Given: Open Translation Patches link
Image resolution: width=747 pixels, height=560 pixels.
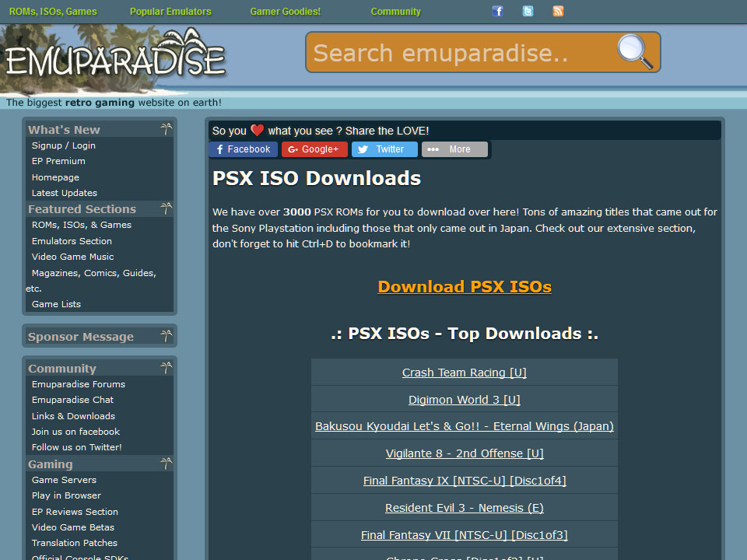Looking at the screenshot, I should pos(75,543).
